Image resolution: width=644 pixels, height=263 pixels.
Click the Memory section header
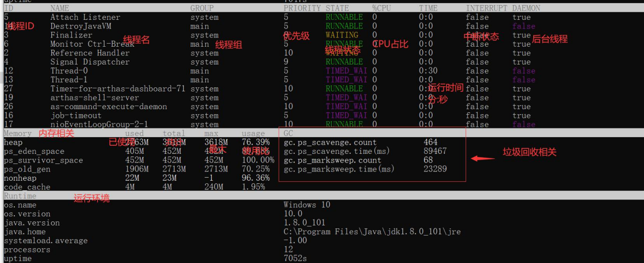point(18,134)
